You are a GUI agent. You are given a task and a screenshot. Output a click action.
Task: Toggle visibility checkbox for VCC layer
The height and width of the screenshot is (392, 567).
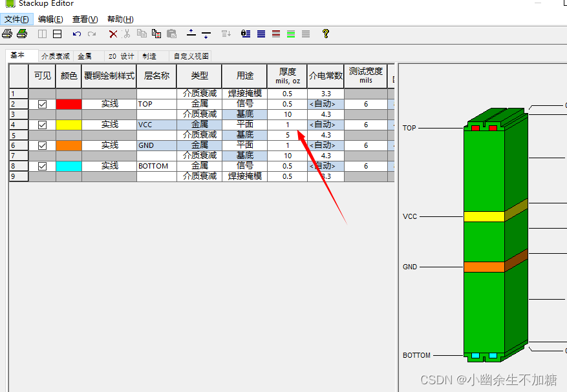42,125
